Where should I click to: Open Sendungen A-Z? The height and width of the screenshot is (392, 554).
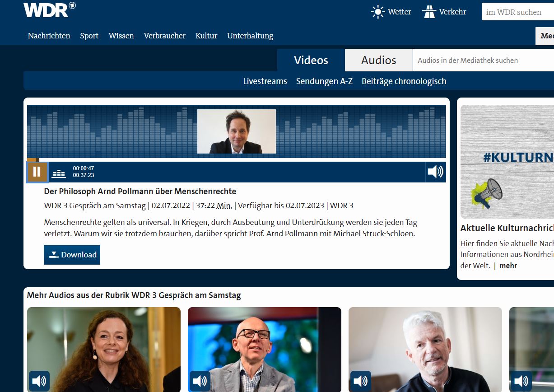(324, 81)
